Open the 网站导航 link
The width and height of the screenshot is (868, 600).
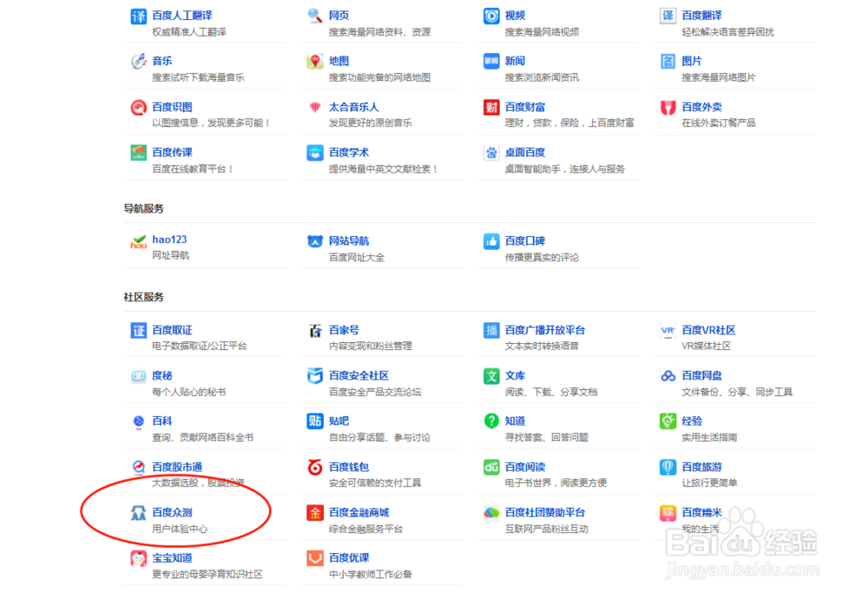pyautogui.click(x=349, y=241)
